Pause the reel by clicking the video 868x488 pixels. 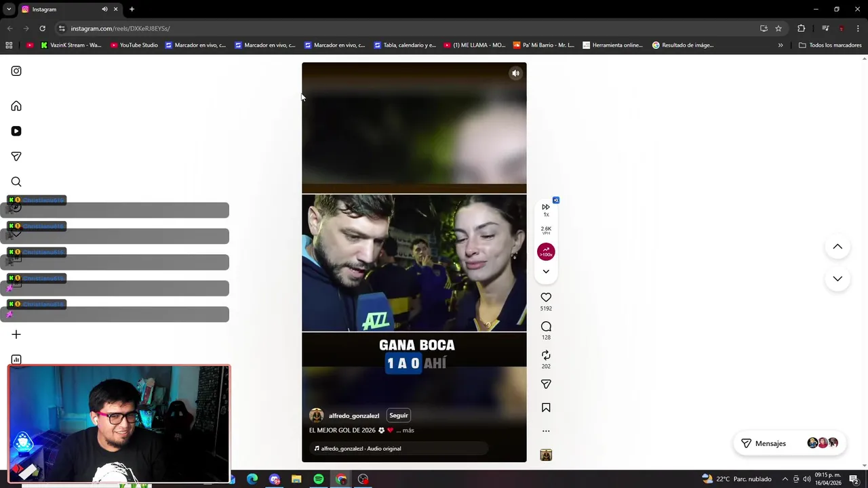[x=414, y=262]
